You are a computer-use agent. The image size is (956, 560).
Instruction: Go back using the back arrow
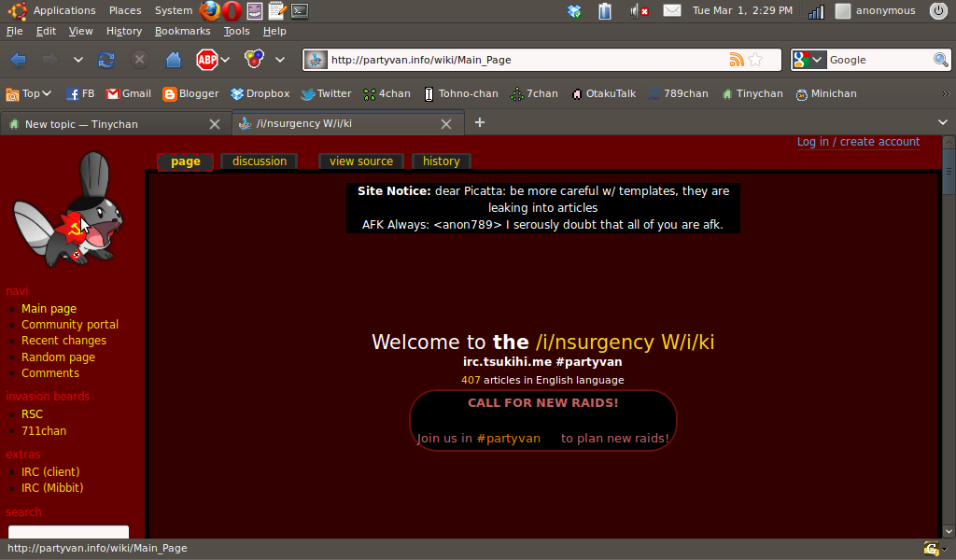(19, 59)
